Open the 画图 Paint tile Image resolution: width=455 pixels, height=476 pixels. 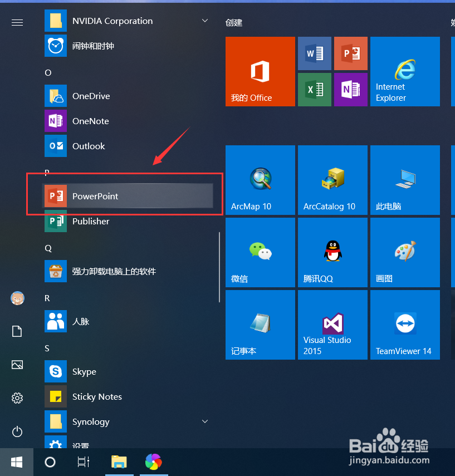point(405,252)
